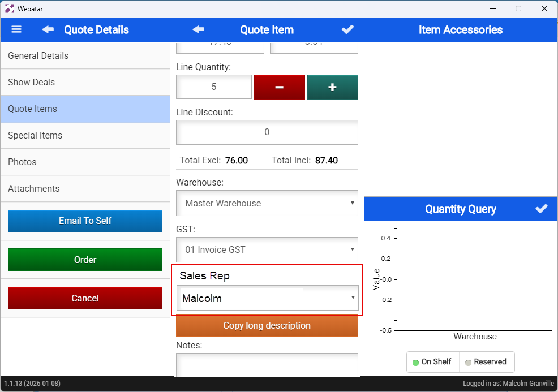Open the GST dropdown
The image size is (558, 392).
click(x=267, y=249)
